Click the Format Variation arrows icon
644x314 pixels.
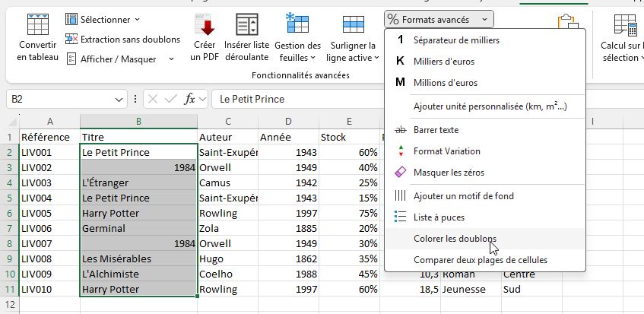coord(401,151)
